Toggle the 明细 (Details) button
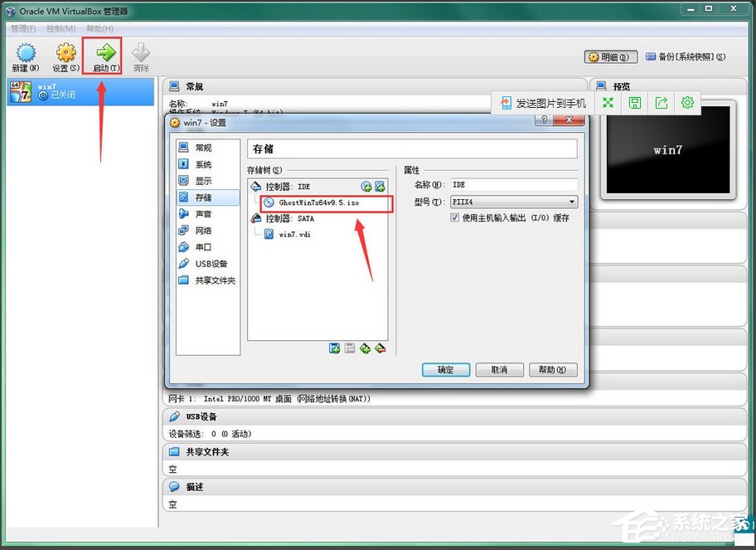Image resolution: width=756 pixels, height=550 pixels. [609, 56]
